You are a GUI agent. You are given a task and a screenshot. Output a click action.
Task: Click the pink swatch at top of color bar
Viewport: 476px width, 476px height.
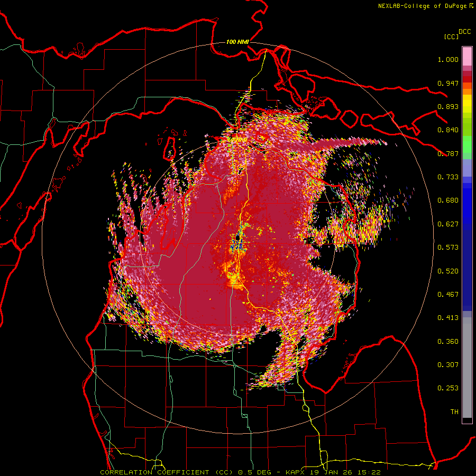467,57
